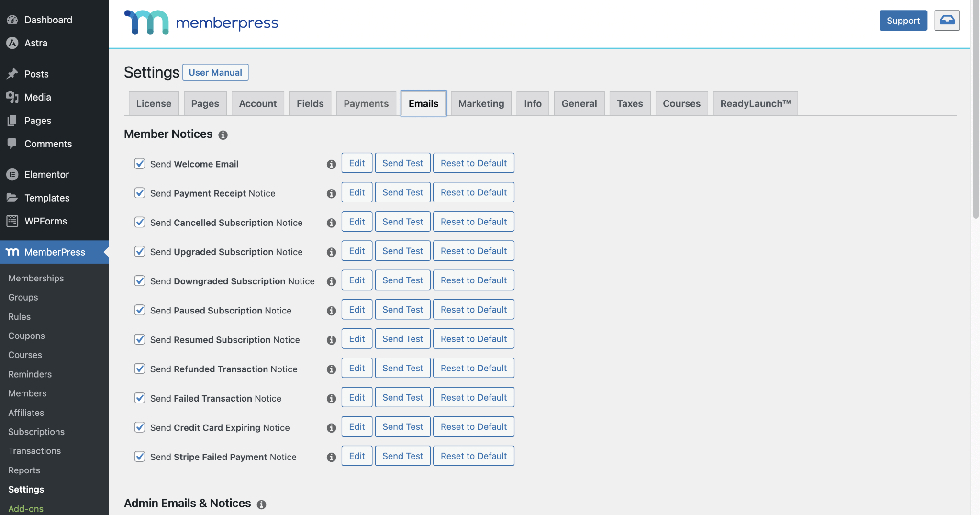The height and width of the screenshot is (515, 980).
Task: Click info icon for Failed Transaction Notice
Action: [x=331, y=398]
